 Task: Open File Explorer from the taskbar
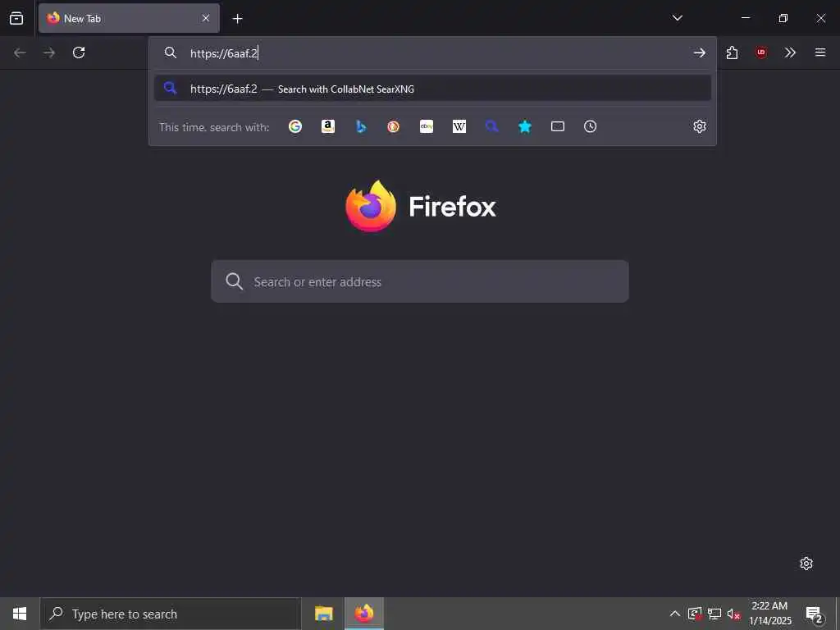click(323, 614)
